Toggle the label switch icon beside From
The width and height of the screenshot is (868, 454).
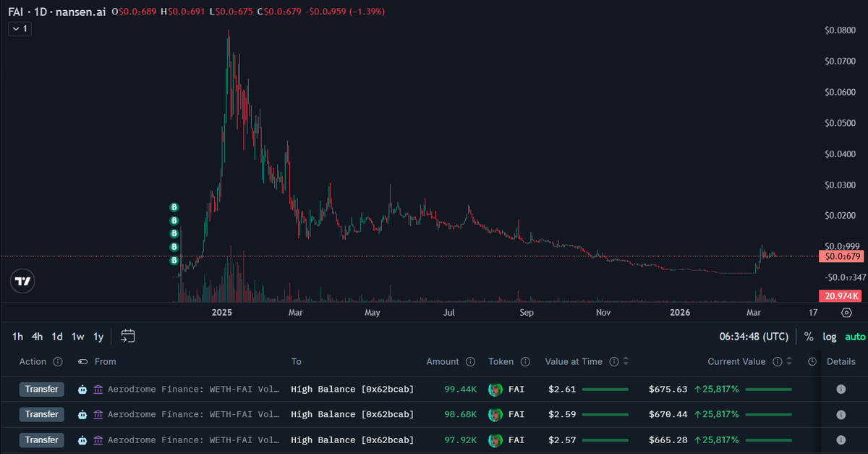[x=83, y=361]
